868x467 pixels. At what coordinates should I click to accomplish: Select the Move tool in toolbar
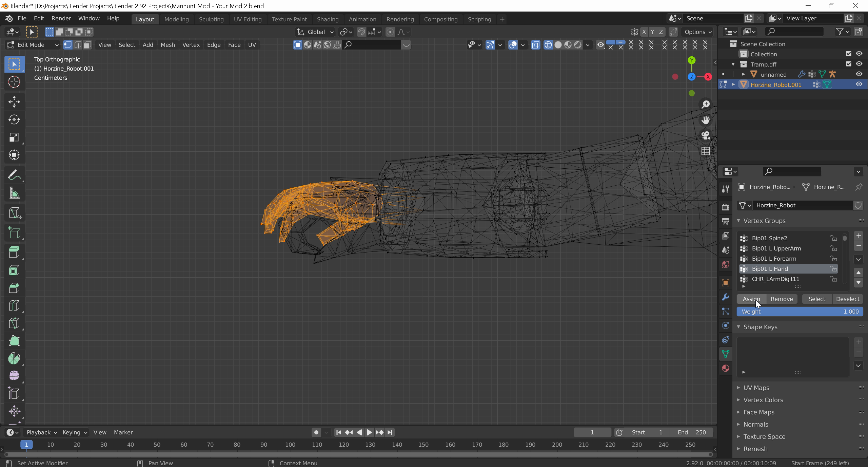(x=14, y=102)
